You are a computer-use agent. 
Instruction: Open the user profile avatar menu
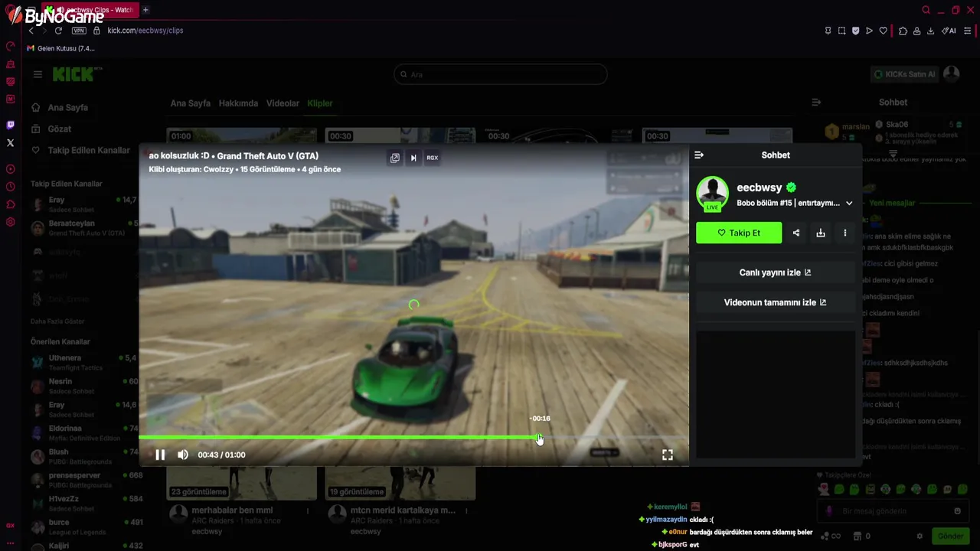tap(952, 73)
